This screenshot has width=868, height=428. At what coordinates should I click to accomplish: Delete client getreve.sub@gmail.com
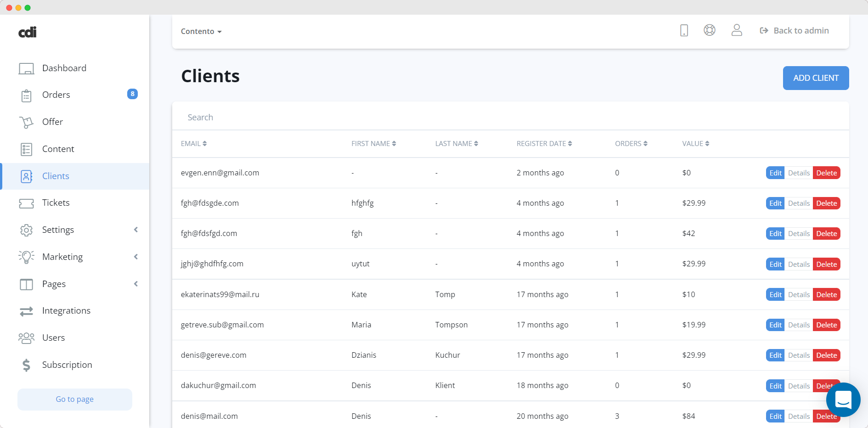click(826, 325)
